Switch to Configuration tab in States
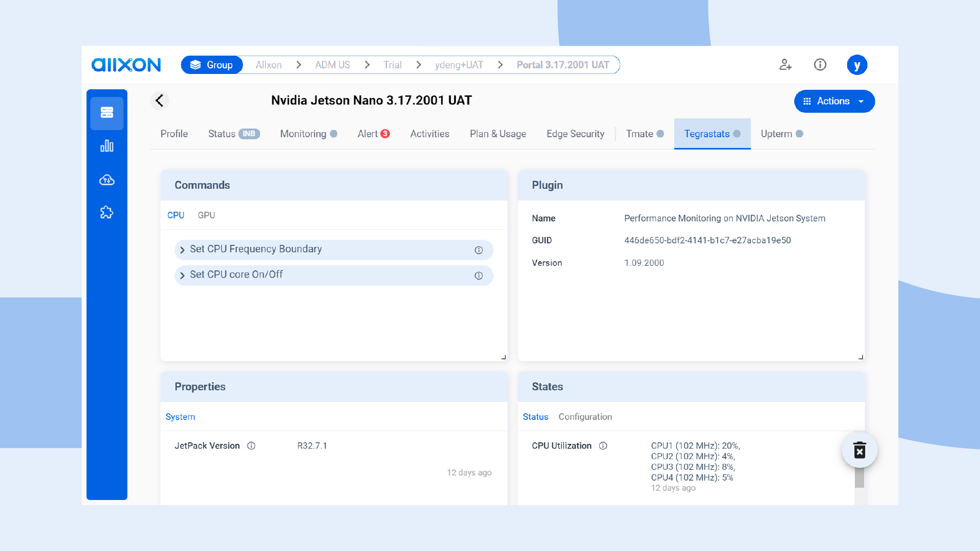 coord(585,417)
